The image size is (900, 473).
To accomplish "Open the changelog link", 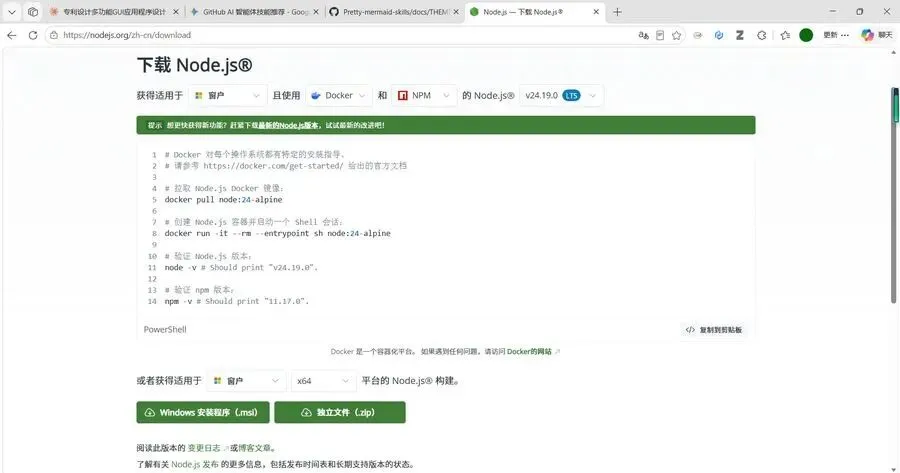I will [204, 448].
